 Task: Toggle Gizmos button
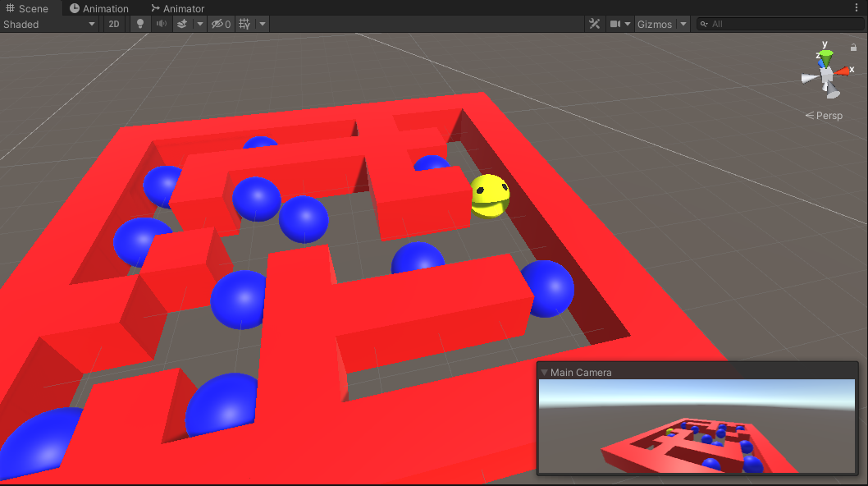pos(655,24)
